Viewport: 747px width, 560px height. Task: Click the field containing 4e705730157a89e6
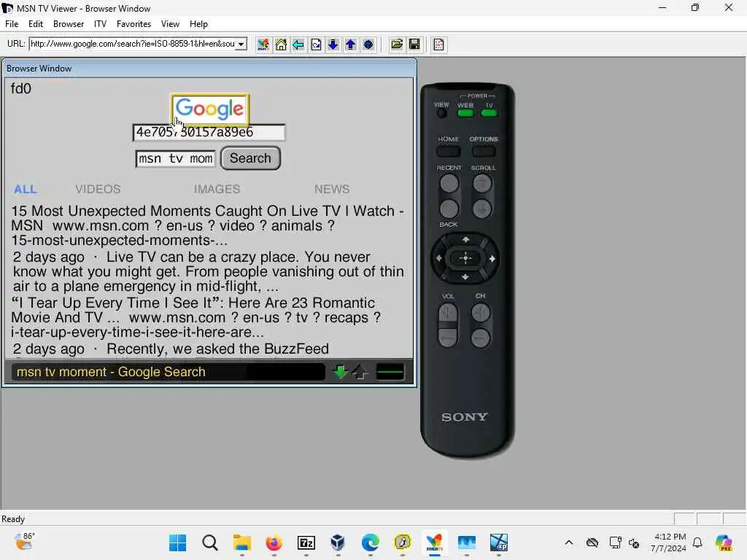tap(209, 133)
